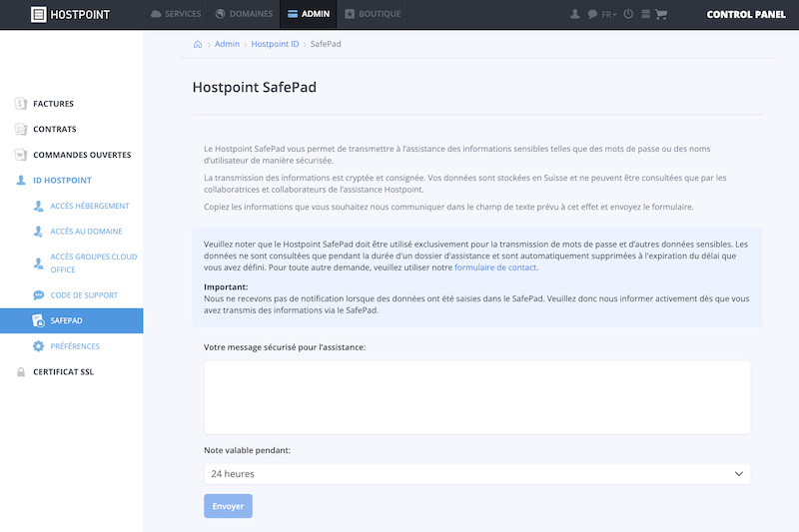Click the Préférences gear icon
This screenshot has height=532, width=799.
[x=38, y=346]
